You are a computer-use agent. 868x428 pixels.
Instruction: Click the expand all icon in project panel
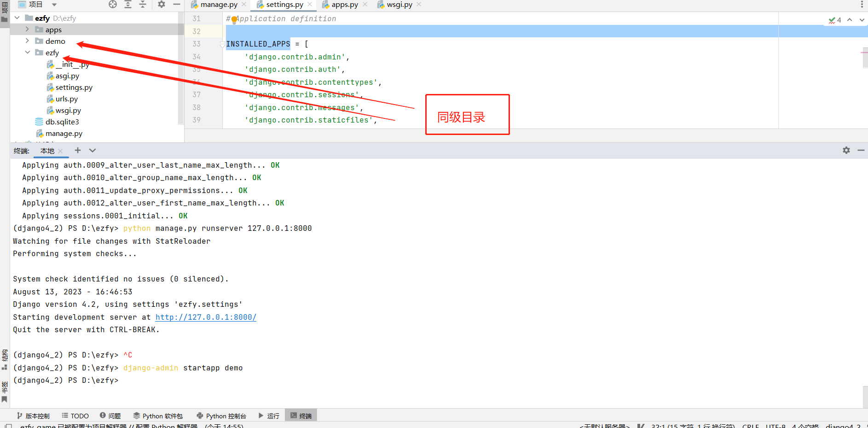(x=128, y=4)
